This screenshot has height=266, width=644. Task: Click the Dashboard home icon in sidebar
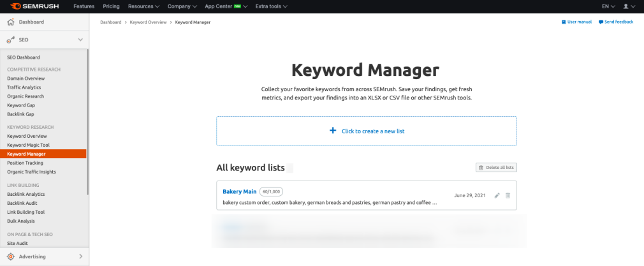tap(10, 22)
